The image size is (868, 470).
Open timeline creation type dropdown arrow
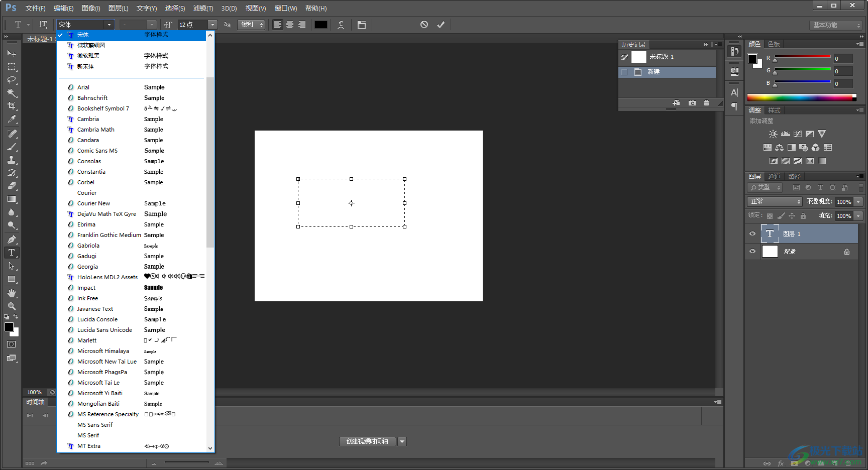click(x=402, y=441)
